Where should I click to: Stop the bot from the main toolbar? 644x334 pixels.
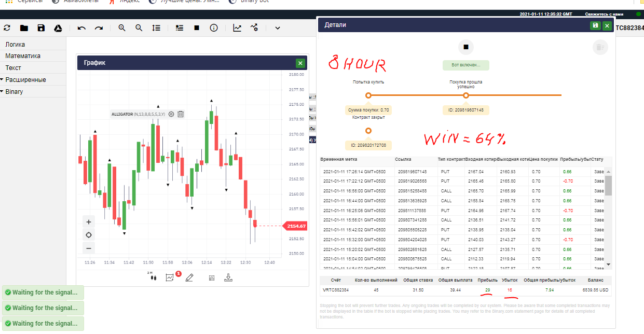pyautogui.click(x=197, y=28)
